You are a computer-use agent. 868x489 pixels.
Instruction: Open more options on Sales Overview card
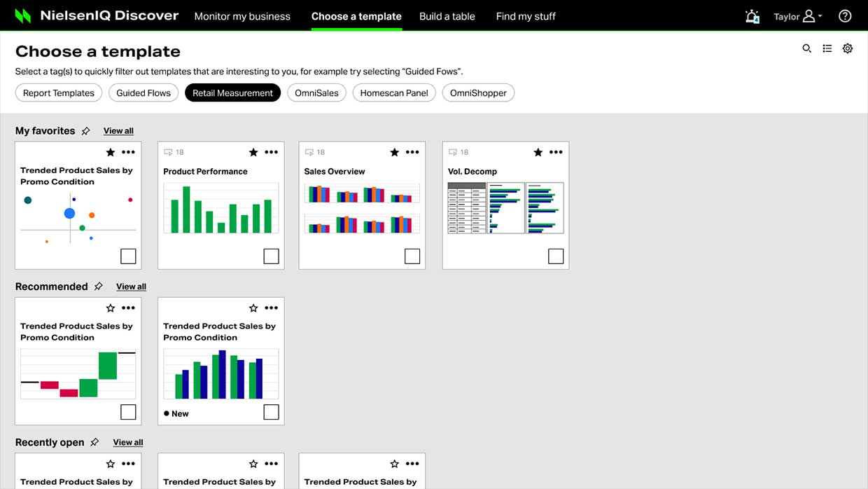412,152
